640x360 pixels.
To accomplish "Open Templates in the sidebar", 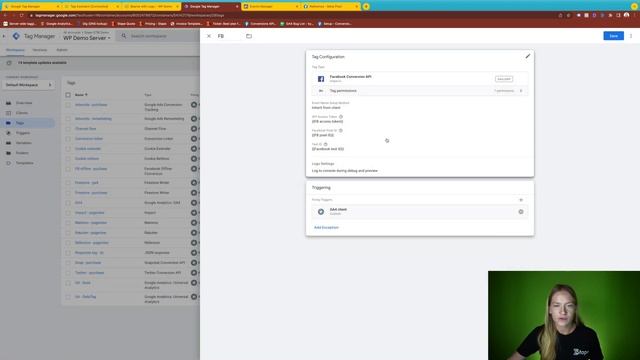I will tap(24, 163).
